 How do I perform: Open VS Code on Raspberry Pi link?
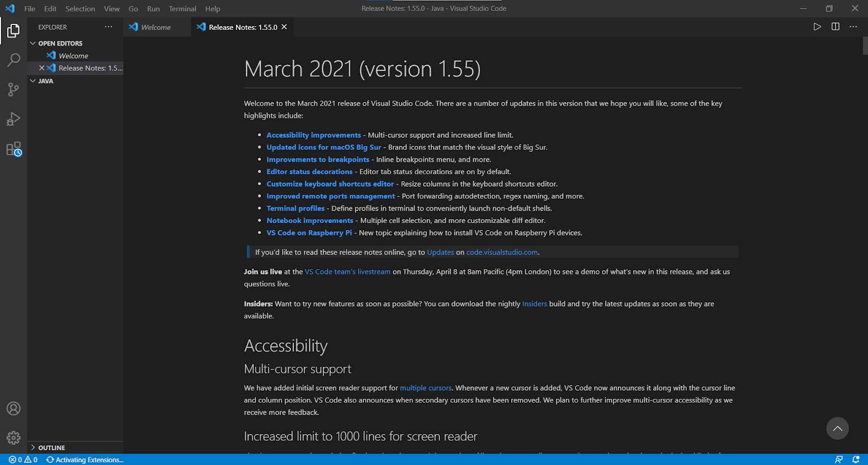point(309,233)
